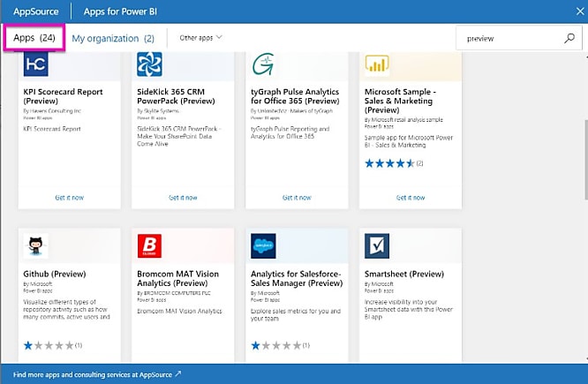Screen dimensions: 588x384
Task: Get it now for KPI Scorecard Report
Action: coord(70,197)
